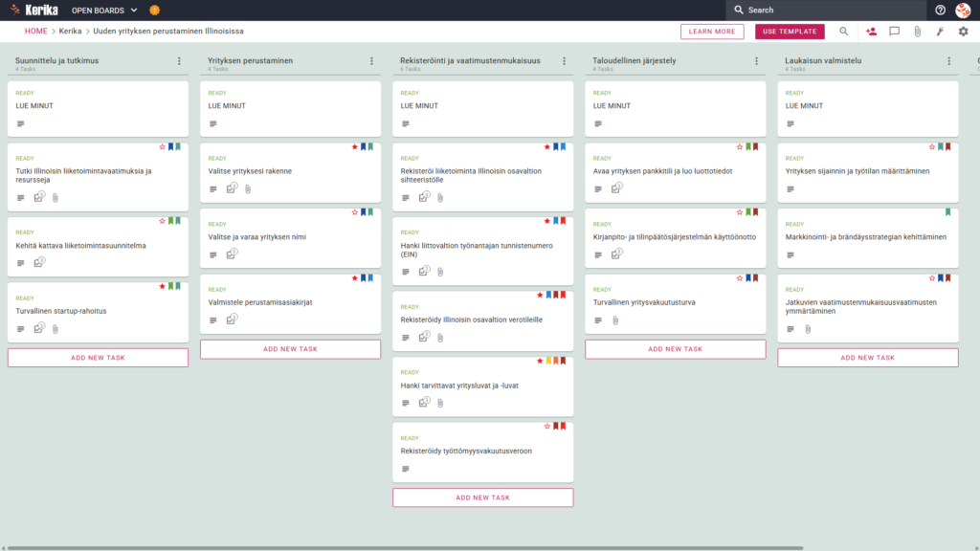The image size is (980, 551).
Task: Open checklist icon on Tutki Illinoisin card
Action: click(39, 197)
